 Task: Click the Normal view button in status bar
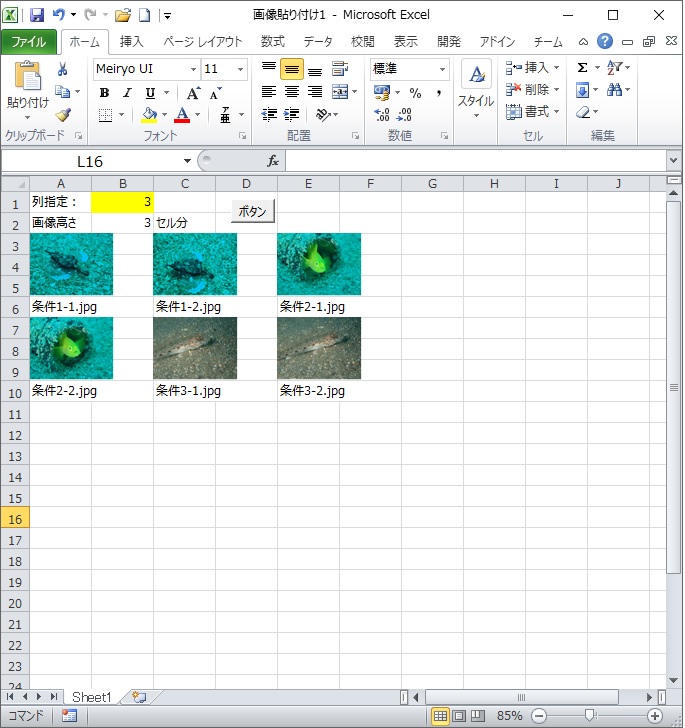click(x=440, y=716)
